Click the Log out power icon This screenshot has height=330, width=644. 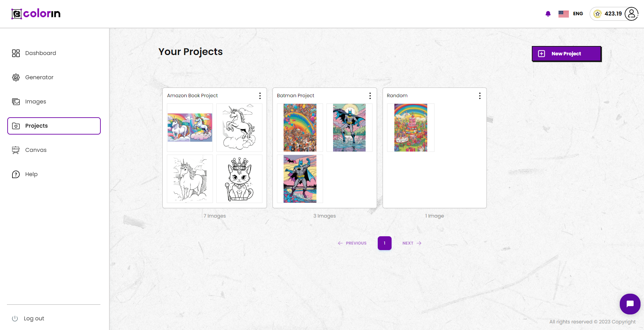15,319
